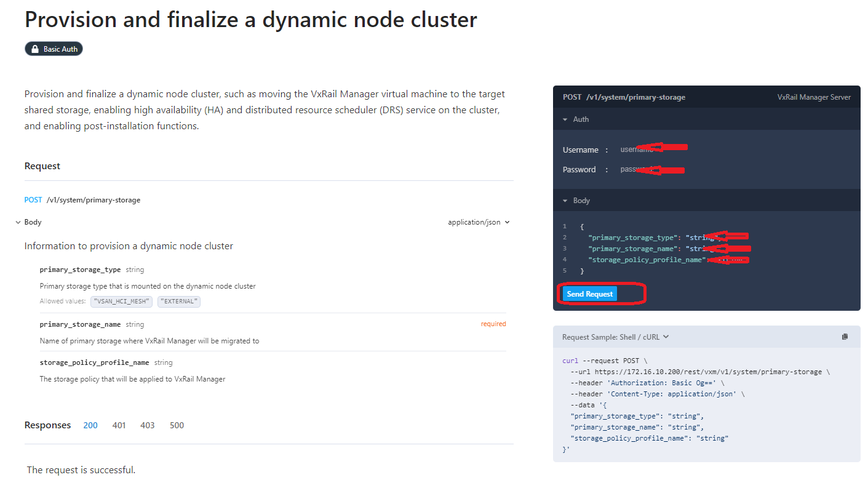The height and width of the screenshot is (480, 868).
Task: Select the 403 response code
Action: point(148,425)
